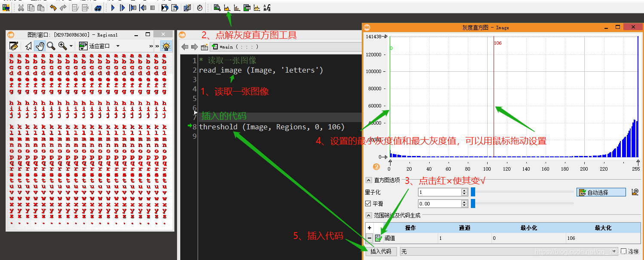Click the HALCON logo of the histogram window
This screenshot has height=260, width=644.
tap(367, 27)
